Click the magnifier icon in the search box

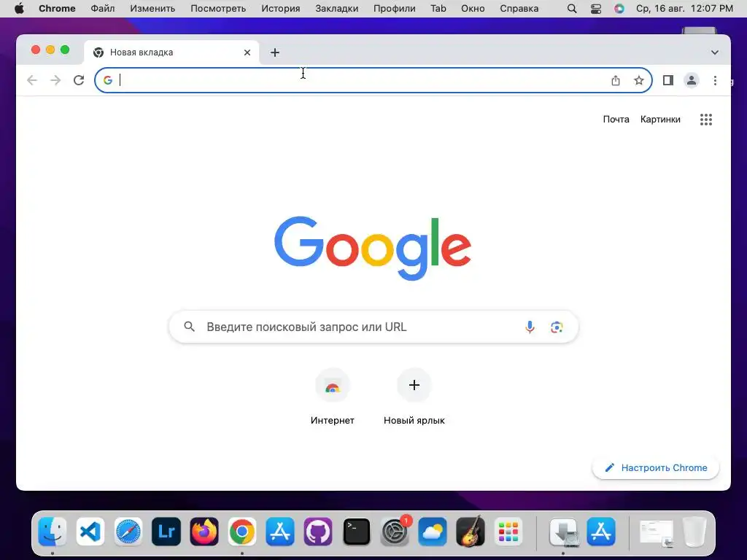click(189, 327)
